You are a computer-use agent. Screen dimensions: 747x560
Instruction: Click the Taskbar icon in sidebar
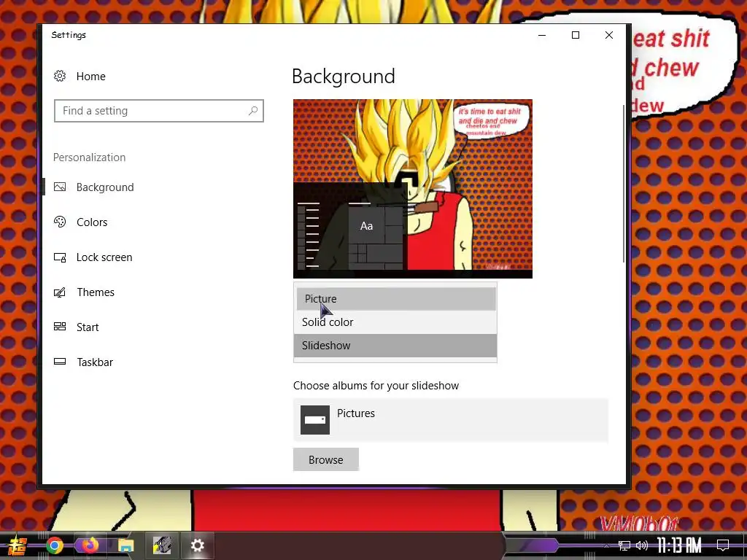[x=60, y=362]
